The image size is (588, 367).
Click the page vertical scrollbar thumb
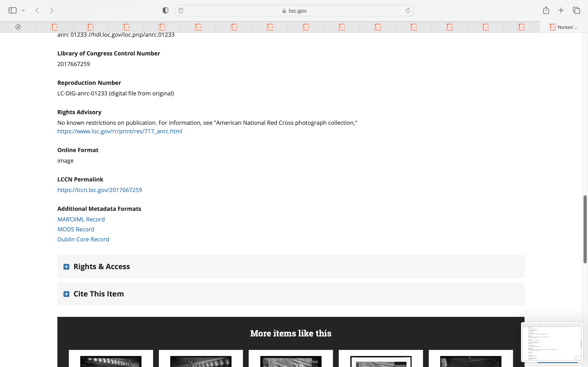click(x=585, y=229)
